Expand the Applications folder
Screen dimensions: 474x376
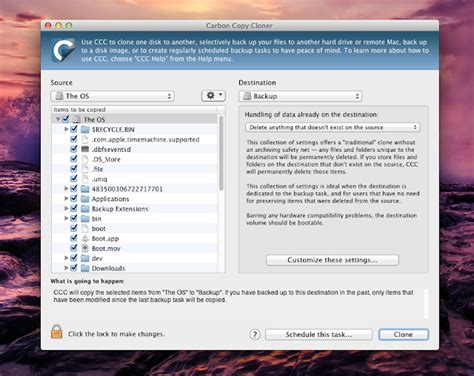[x=66, y=198]
